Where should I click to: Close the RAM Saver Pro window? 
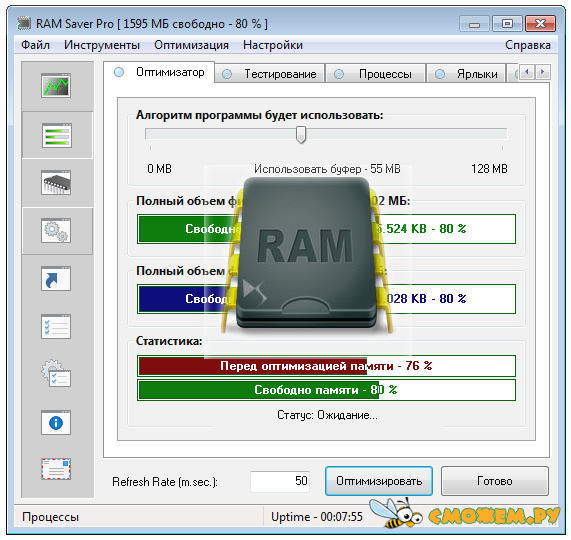(x=540, y=24)
